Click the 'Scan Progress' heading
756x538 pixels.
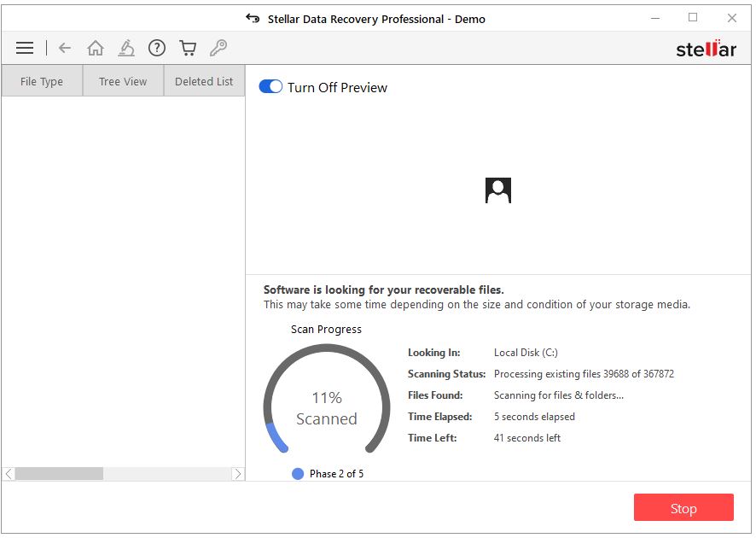(x=326, y=329)
